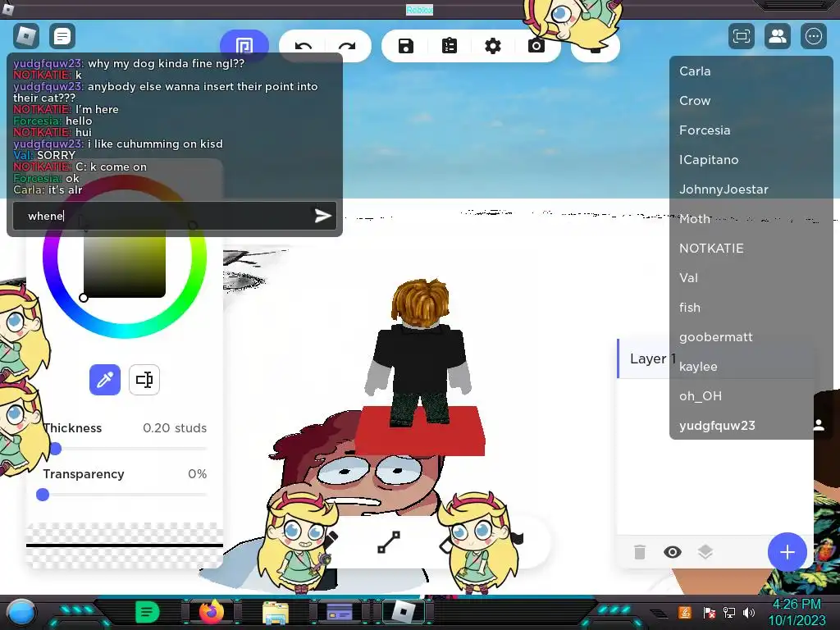The width and height of the screenshot is (840, 630).
Task: Launch Firefox from the taskbar
Action: click(212, 612)
